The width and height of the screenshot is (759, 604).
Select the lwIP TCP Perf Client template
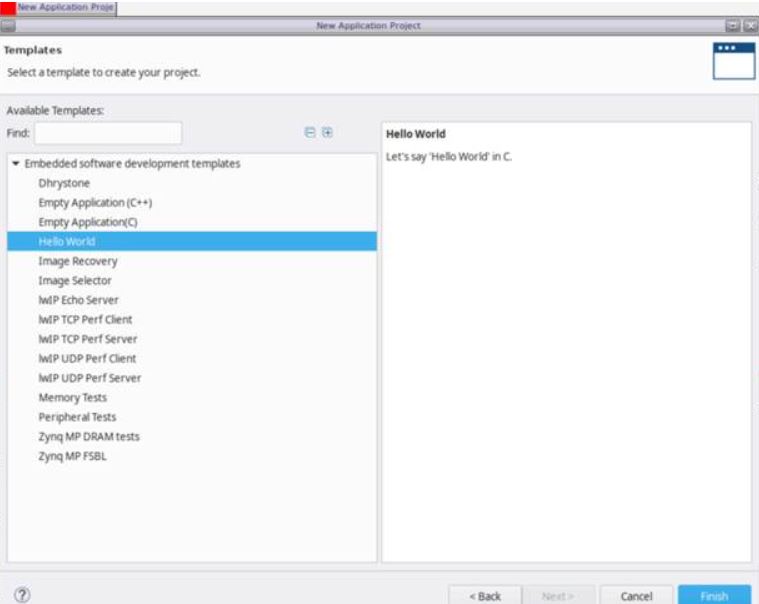tap(85, 319)
